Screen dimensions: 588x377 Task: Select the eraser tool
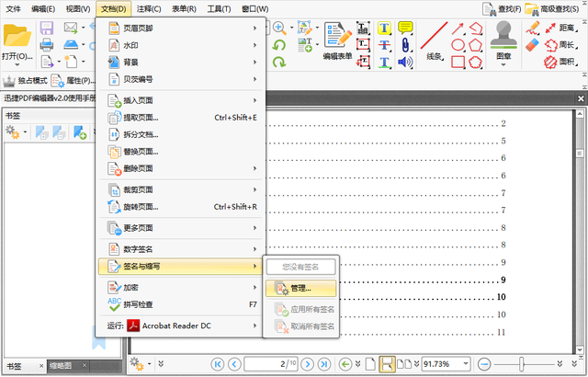[533, 45]
